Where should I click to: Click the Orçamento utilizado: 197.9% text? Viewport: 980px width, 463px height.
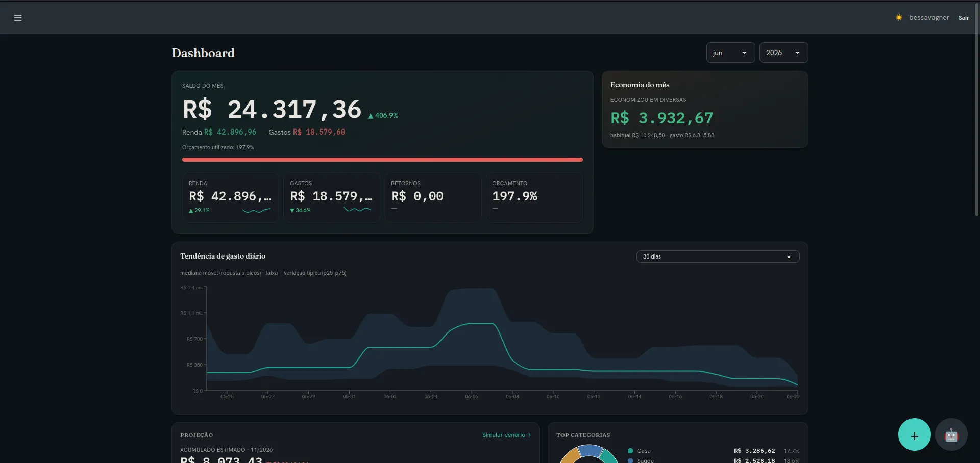pos(218,147)
